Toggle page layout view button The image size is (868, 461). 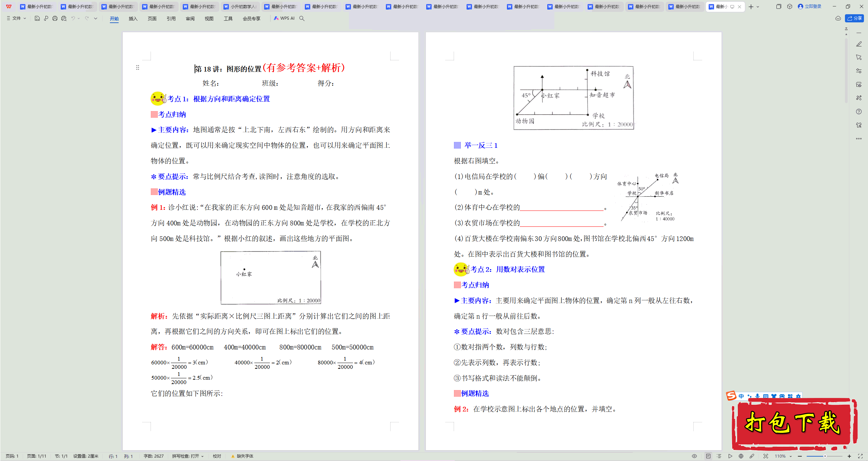pyautogui.click(x=708, y=456)
